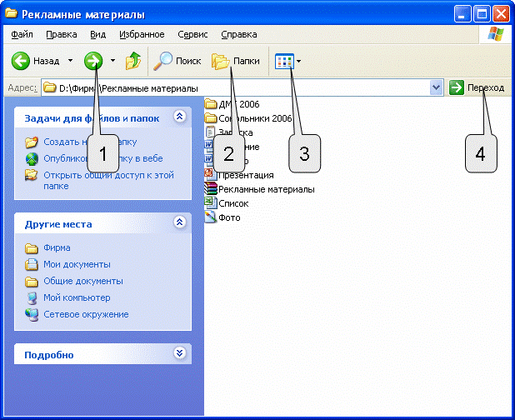The image size is (515, 420).
Task: Select the Фото file name
Action: 229,217
